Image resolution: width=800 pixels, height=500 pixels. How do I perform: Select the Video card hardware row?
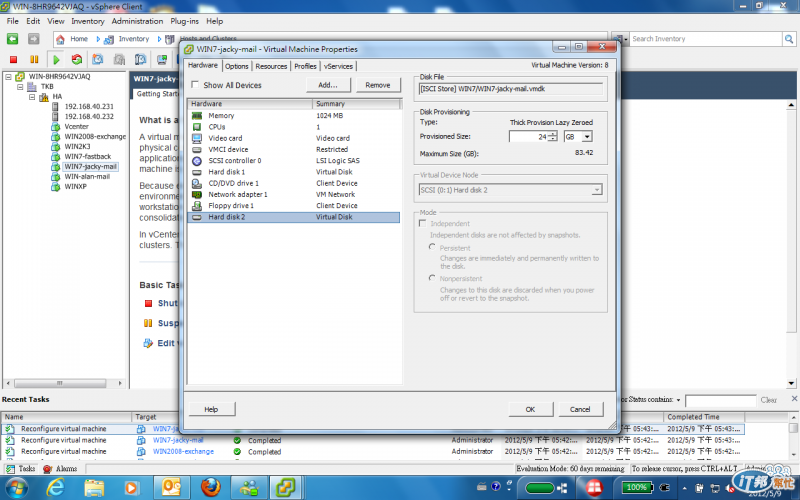tap(294, 138)
